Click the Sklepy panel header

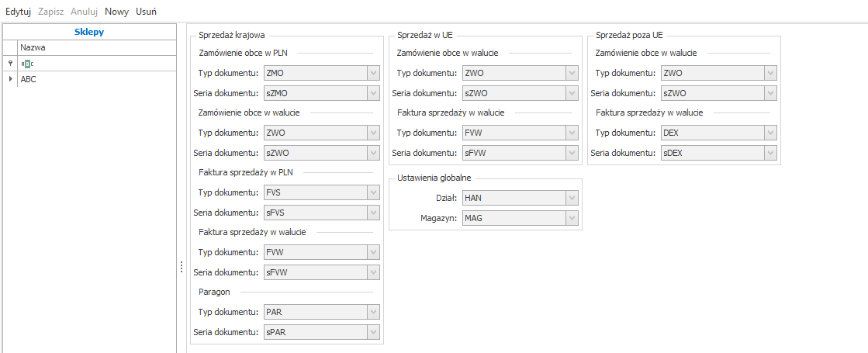click(x=89, y=32)
